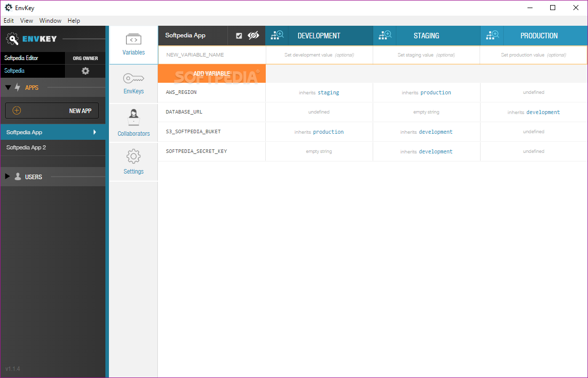
Task: Close the EnvKey window
Action: pos(575,8)
